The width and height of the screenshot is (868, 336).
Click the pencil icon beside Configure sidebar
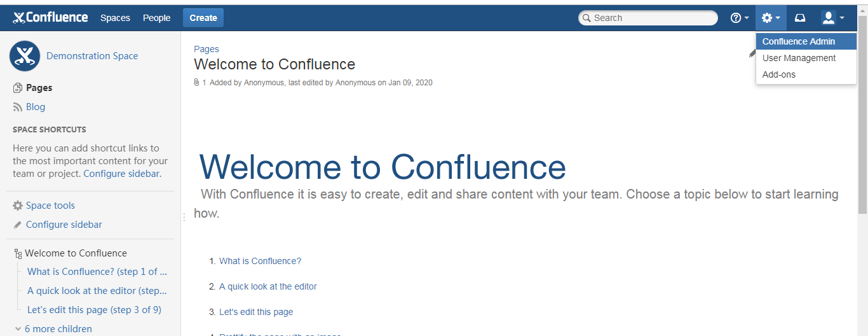tap(18, 225)
